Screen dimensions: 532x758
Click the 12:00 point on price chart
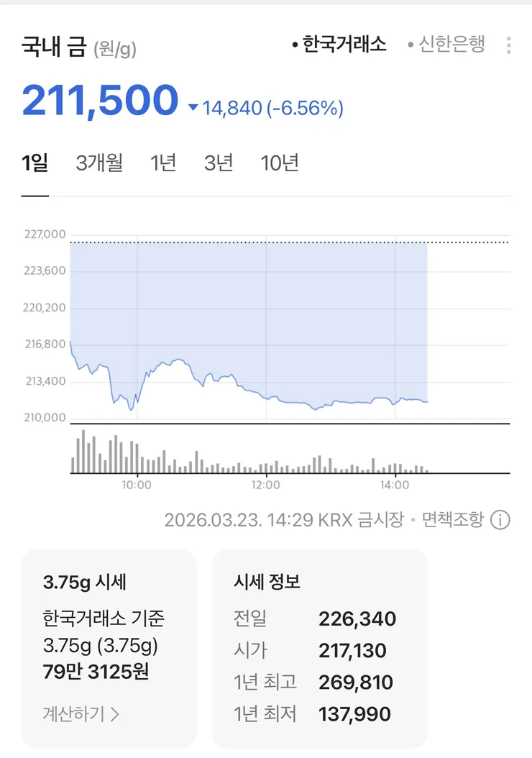pyautogui.click(x=266, y=397)
